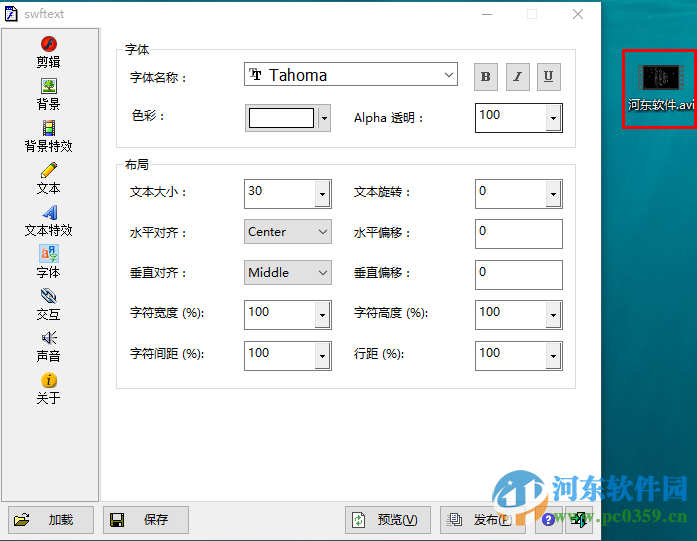Click the exit icon button at bottom right
The height and width of the screenshot is (541, 697).
point(579,519)
